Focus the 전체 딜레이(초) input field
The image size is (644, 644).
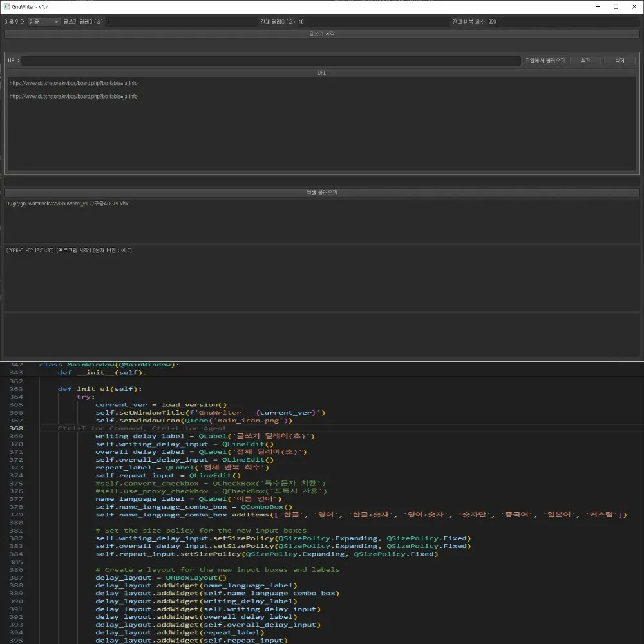[374, 22]
